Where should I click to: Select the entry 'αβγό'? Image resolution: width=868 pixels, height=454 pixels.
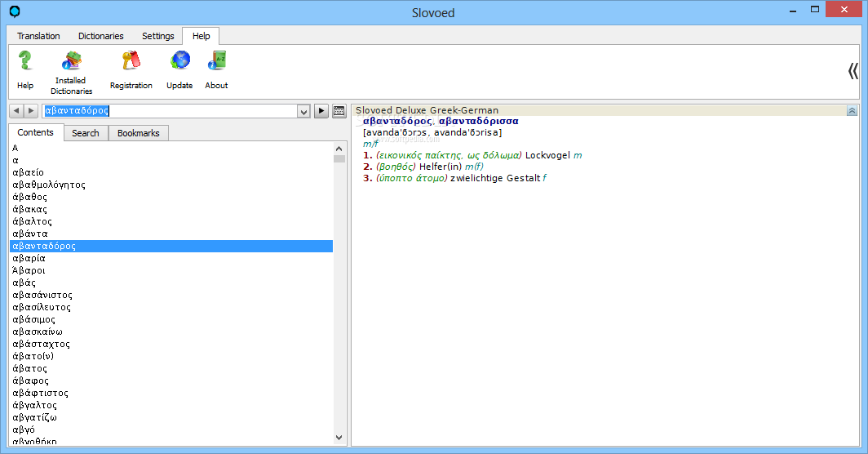tap(171, 429)
